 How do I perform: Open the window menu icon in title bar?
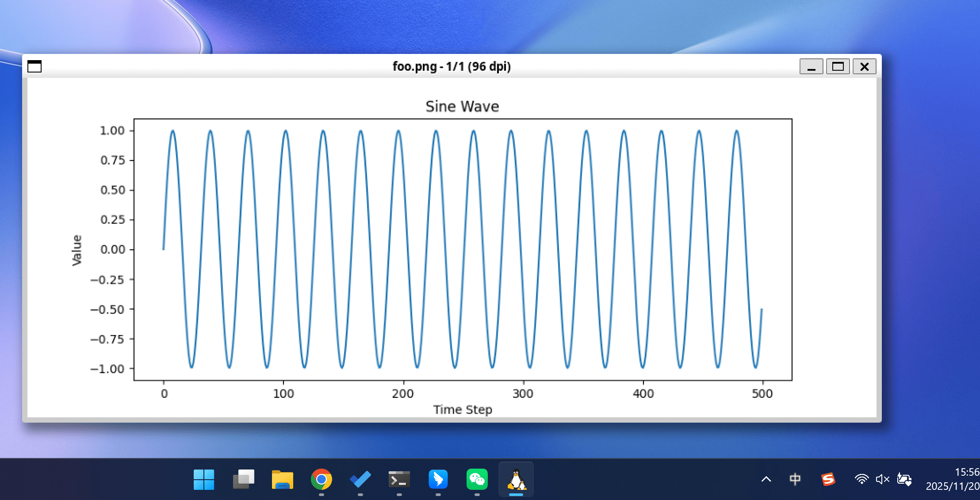click(34, 66)
